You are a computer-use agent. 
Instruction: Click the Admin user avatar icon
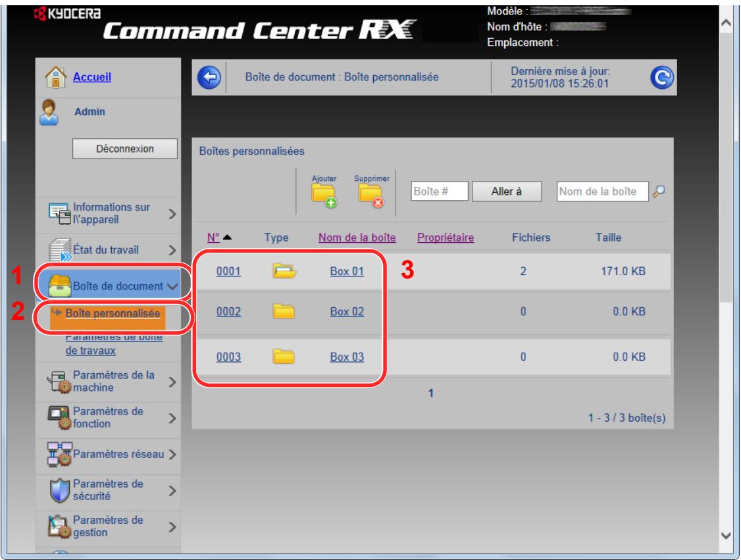pyautogui.click(x=49, y=113)
